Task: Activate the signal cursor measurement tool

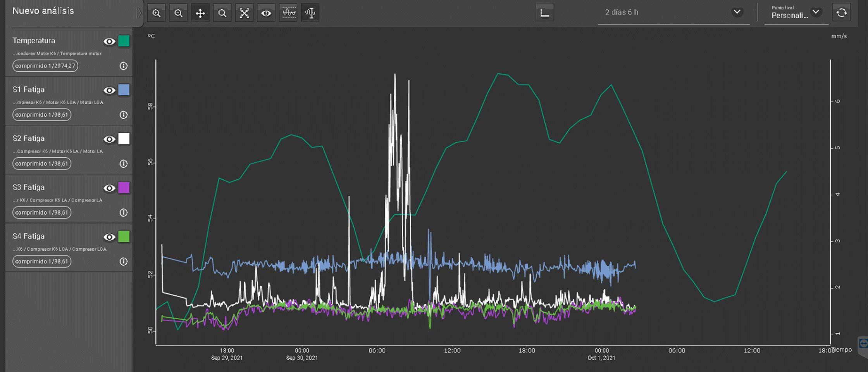Action: click(x=310, y=13)
